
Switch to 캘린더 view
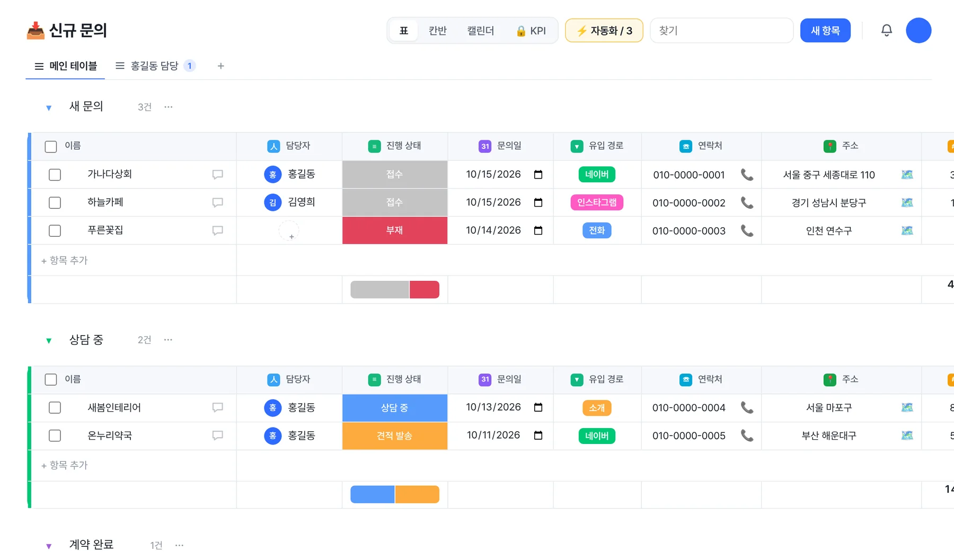coord(480,31)
